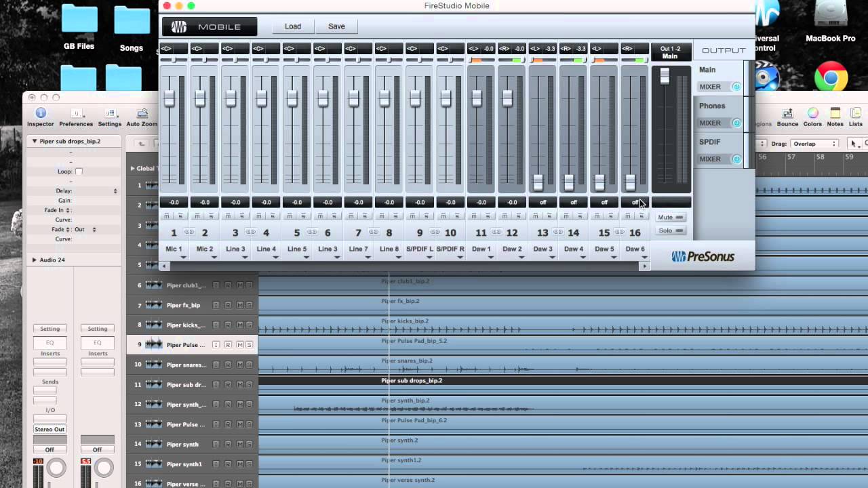This screenshot has width=868, height=488.
Task: Click the Piper synth1 track waveform icon
Action: (154, 464)
